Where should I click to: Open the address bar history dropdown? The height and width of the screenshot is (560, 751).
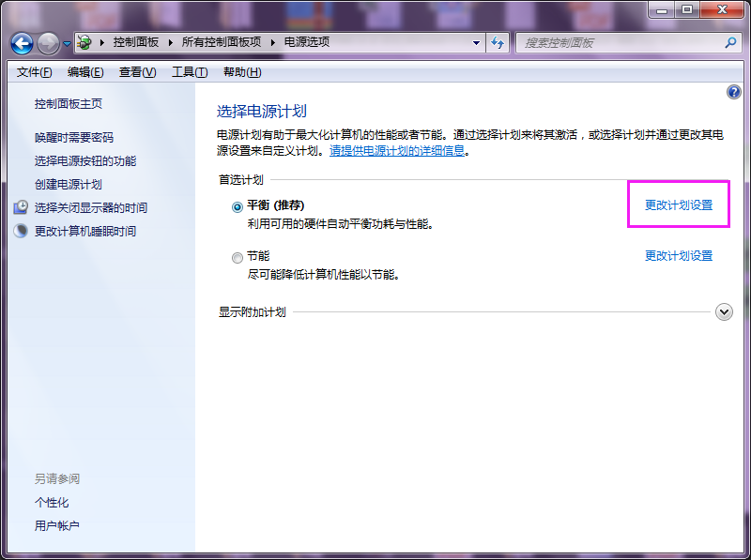click(476, 42)
